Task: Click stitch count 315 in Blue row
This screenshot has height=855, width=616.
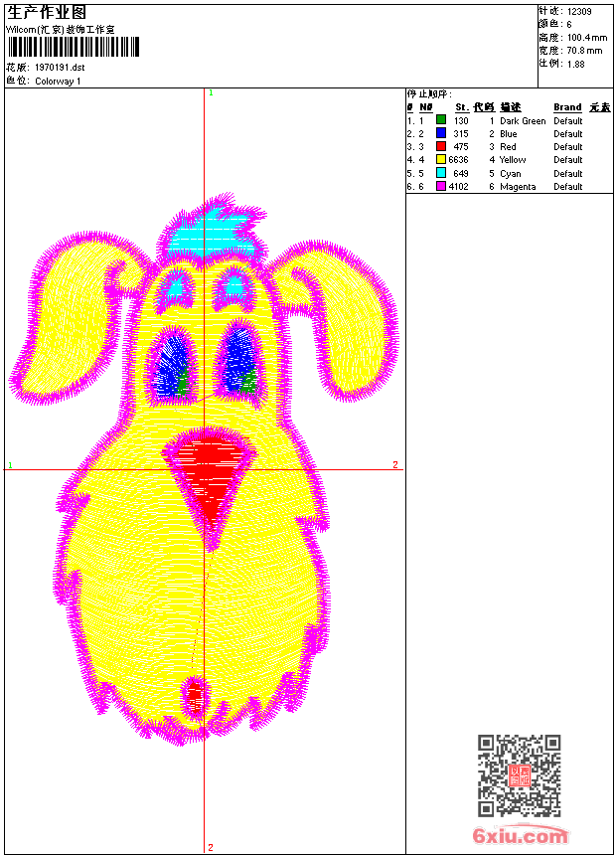Action: [461, 134]
